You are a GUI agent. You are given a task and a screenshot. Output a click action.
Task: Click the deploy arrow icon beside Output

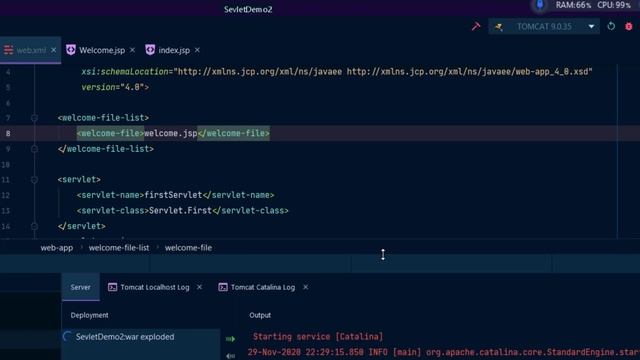coord(231,339)
